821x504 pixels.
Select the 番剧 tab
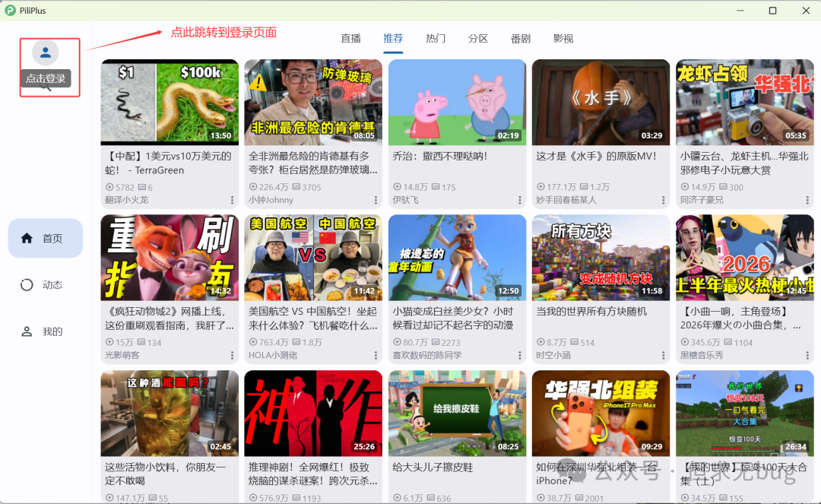point(521,39)
